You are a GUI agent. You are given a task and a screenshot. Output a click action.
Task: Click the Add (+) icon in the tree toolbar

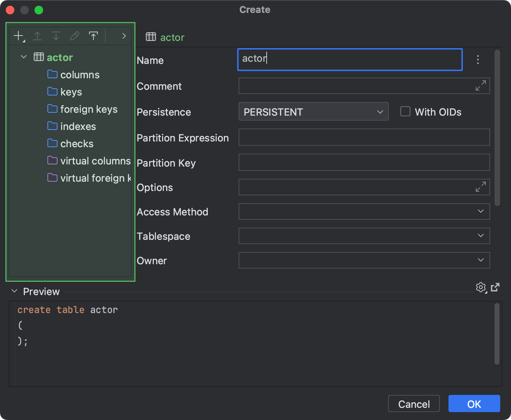[18, 36]
